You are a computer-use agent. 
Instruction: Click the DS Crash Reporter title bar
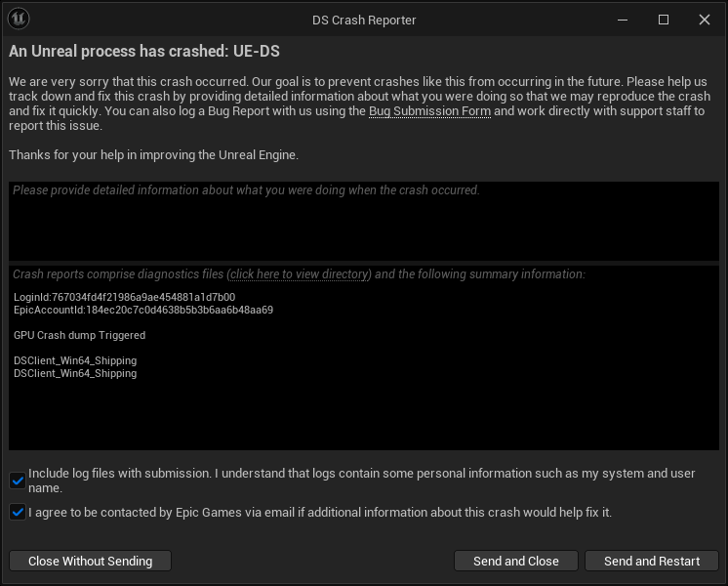363,20
